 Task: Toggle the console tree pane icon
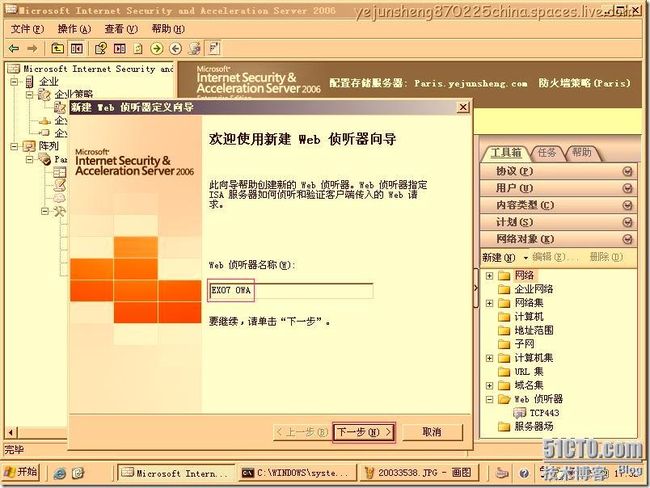(77, 49)
